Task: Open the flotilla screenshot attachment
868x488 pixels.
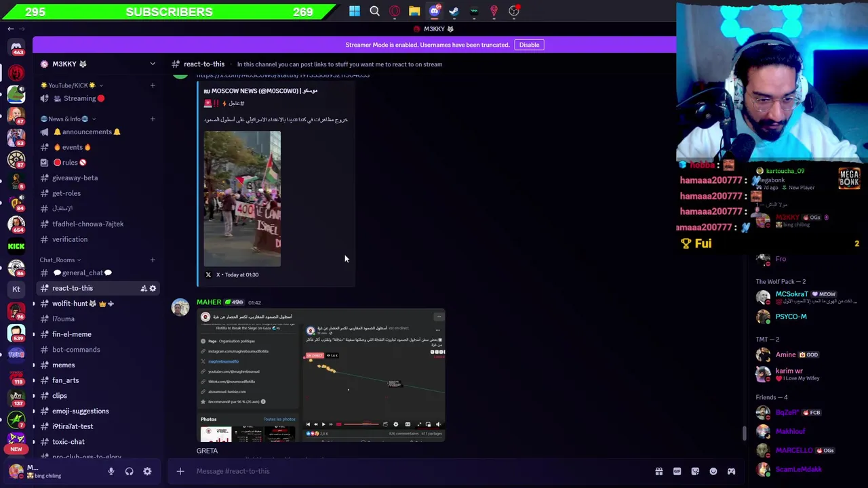Action: pyautogui.click(x=321, y=376)
